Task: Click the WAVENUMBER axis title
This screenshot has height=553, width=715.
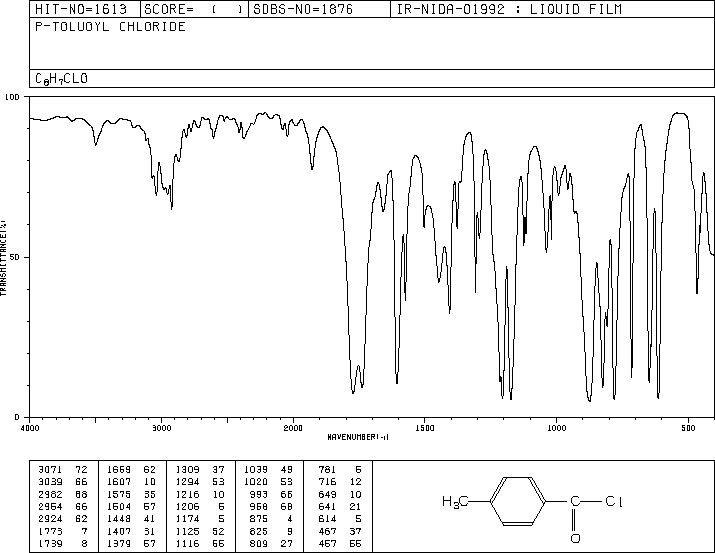Action: coord(358,437)
